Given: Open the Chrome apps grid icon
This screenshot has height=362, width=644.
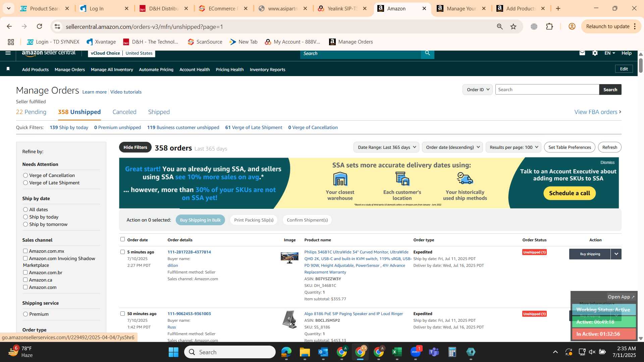Looking at the screenshot, I should pos(11,42).
